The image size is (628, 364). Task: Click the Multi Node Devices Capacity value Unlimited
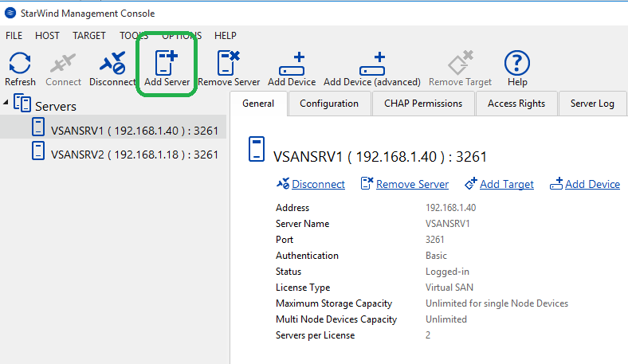pos(446,319)
